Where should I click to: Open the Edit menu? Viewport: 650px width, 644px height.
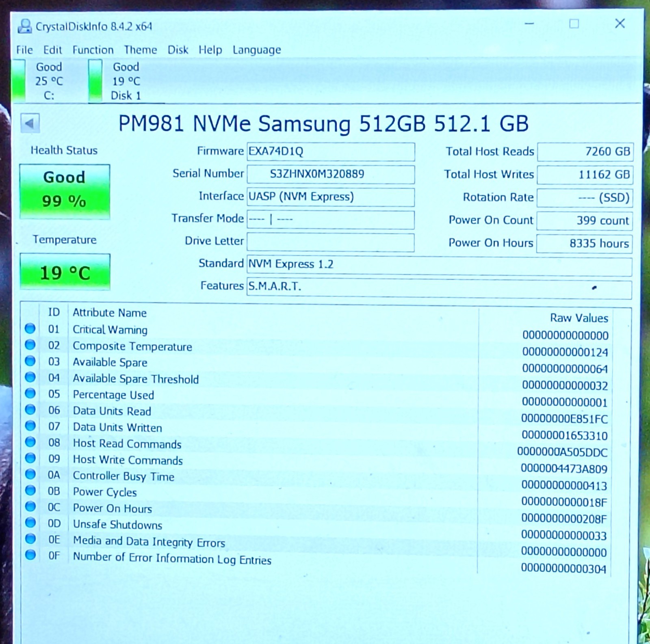click(x=52, y=50)
